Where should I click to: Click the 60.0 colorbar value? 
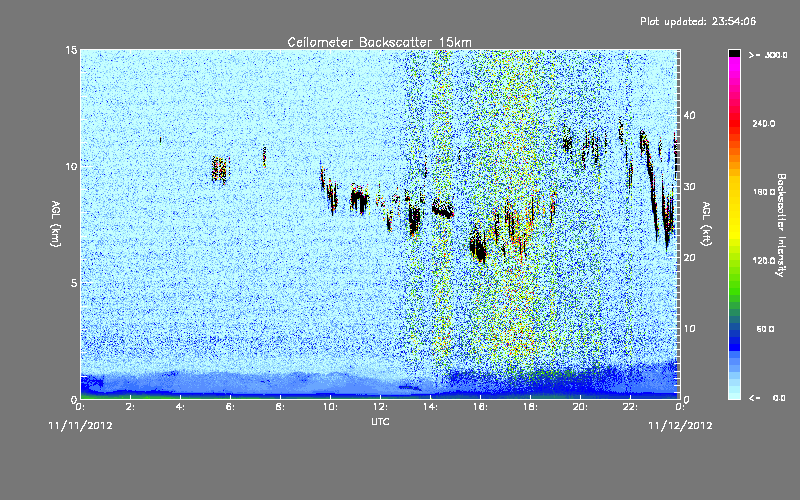point(765,329)
